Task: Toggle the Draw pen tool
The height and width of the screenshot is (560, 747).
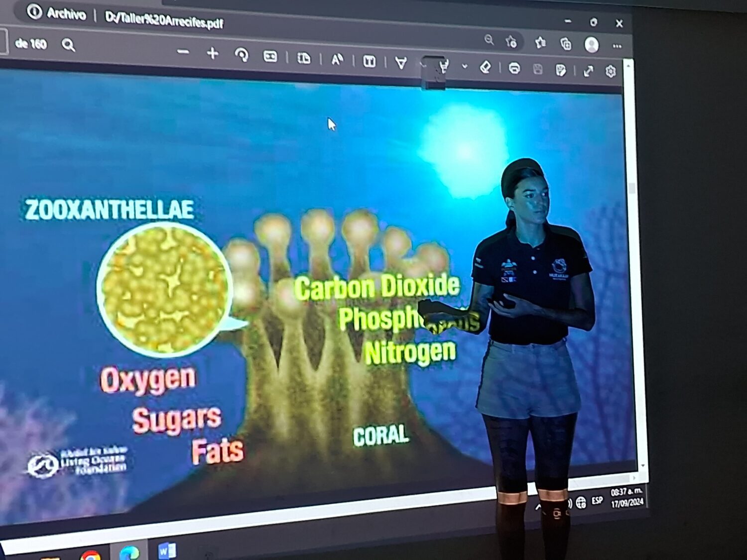Action: [401, 63]
